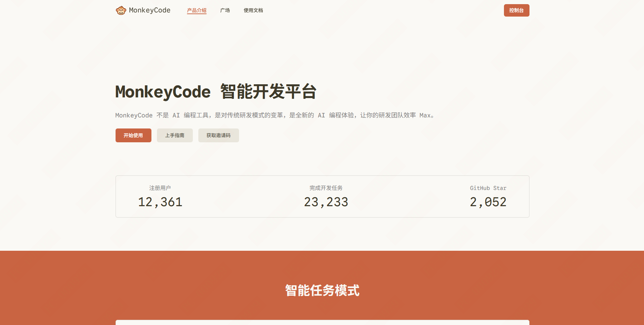
Task: Select the 产品介绍 navigation item
Action: coord(196,10)
